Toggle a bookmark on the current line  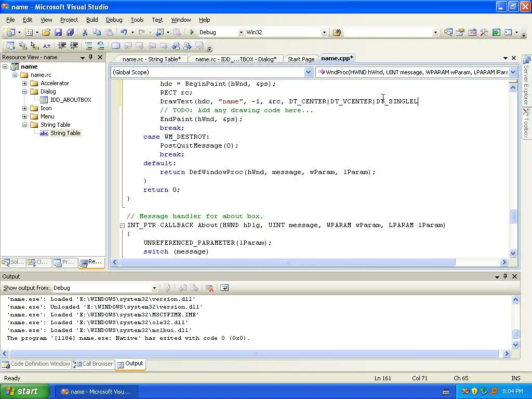click(116, 46)
